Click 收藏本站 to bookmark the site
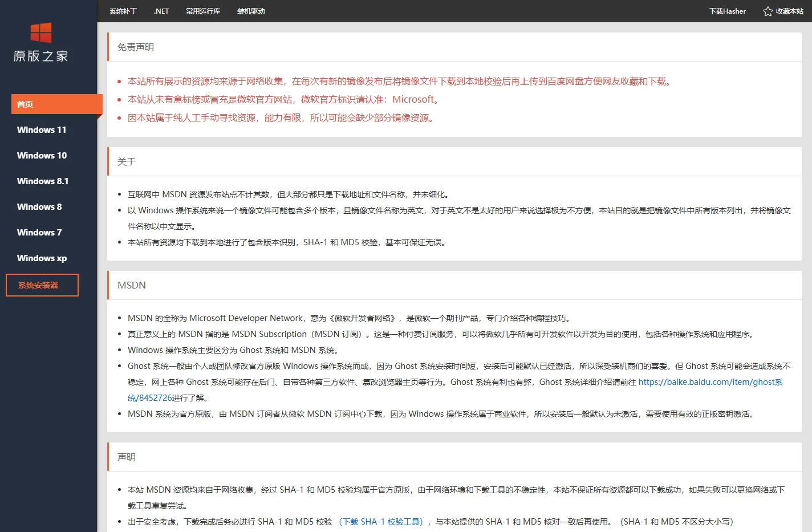812x532 pixels. pos(790,11)
